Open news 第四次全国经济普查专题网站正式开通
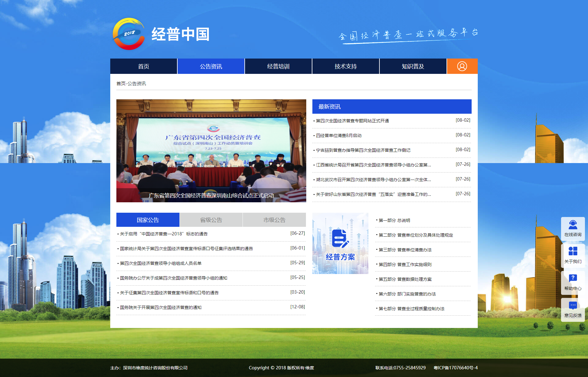The height and width of the screenshot is (377, 588). point(352,121)
